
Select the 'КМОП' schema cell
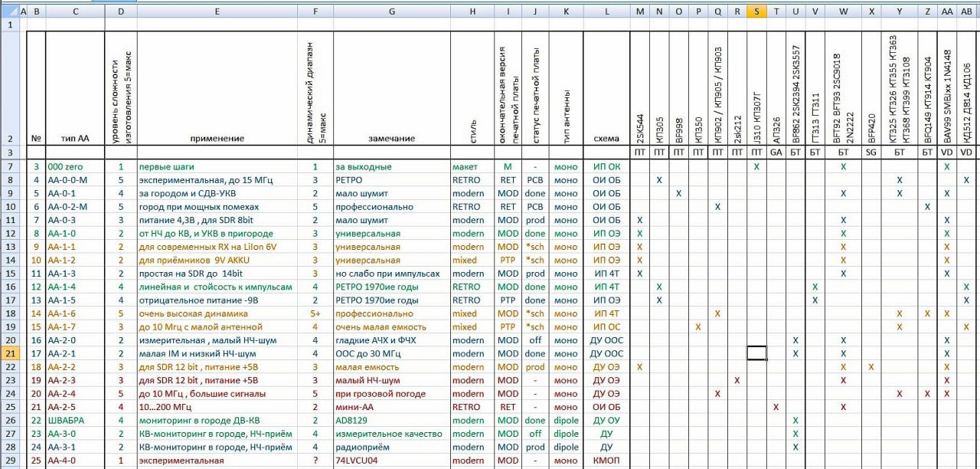pyautogui.click(x=606, y=461)
